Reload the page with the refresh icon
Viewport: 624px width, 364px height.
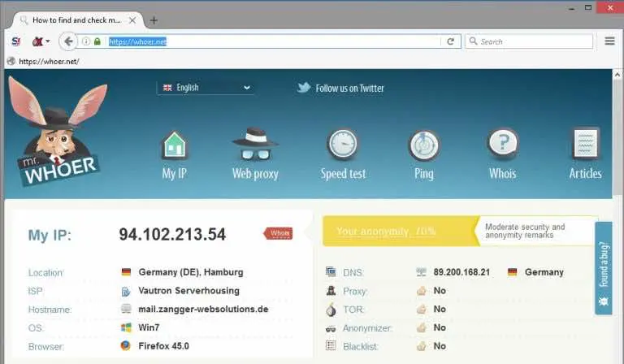(x=450, y=41)
